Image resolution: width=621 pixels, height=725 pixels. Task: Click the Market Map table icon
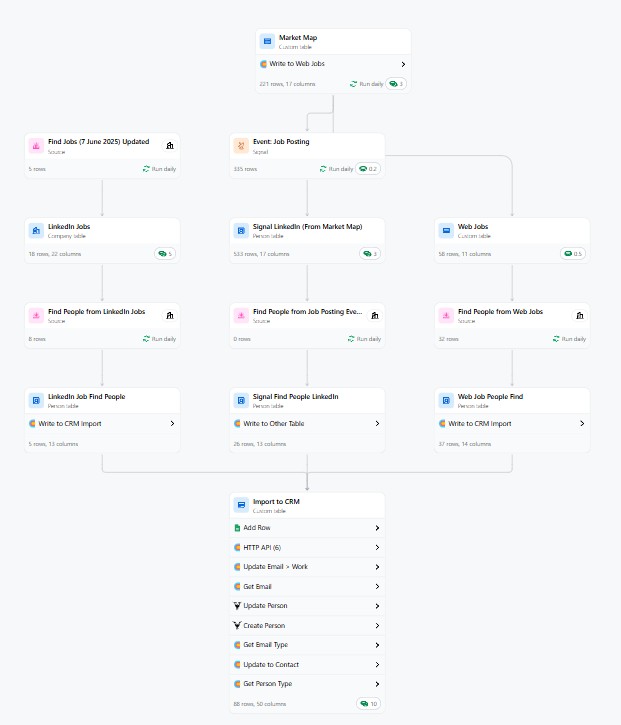[267, 41]
